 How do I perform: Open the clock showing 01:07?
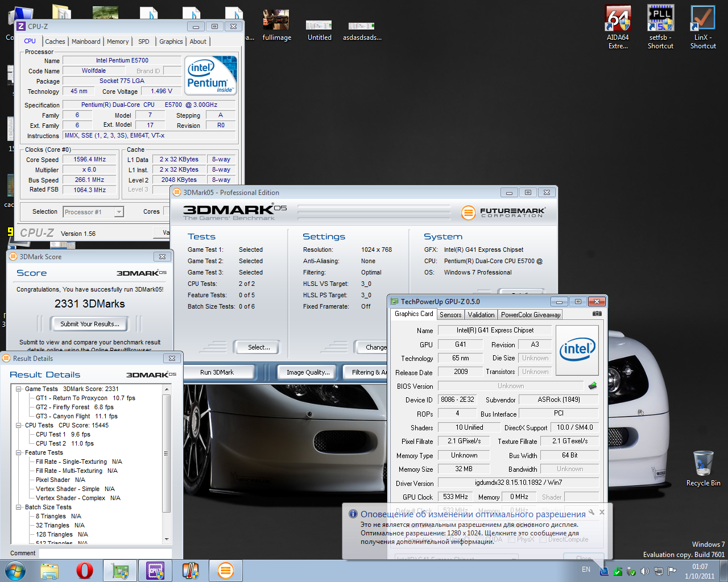click(x=700, y=571)
